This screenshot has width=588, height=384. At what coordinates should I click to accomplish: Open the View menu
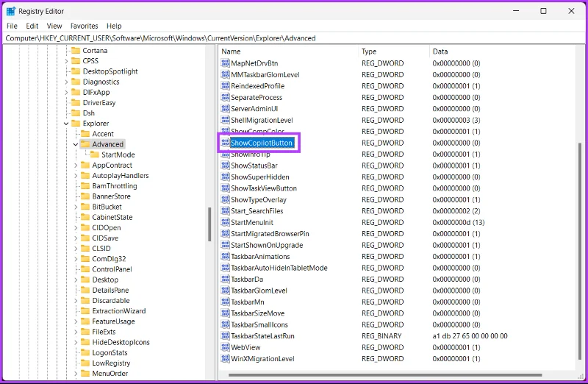click(x=54, y=26)
